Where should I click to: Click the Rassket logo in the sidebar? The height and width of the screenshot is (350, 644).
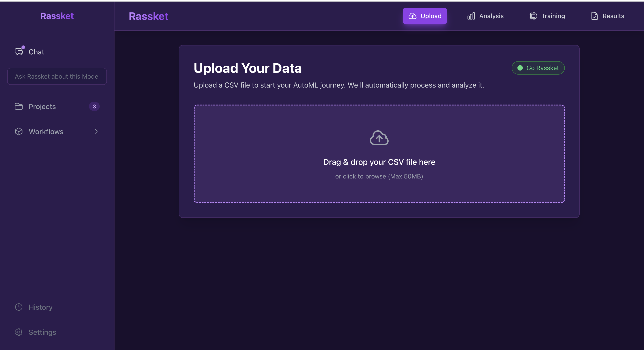tap(57, 16)
